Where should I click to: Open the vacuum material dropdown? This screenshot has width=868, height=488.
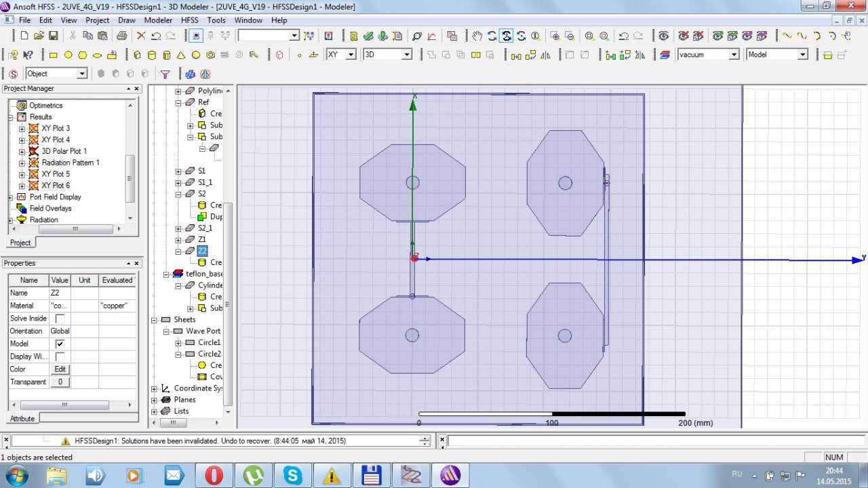pos(734,55)
